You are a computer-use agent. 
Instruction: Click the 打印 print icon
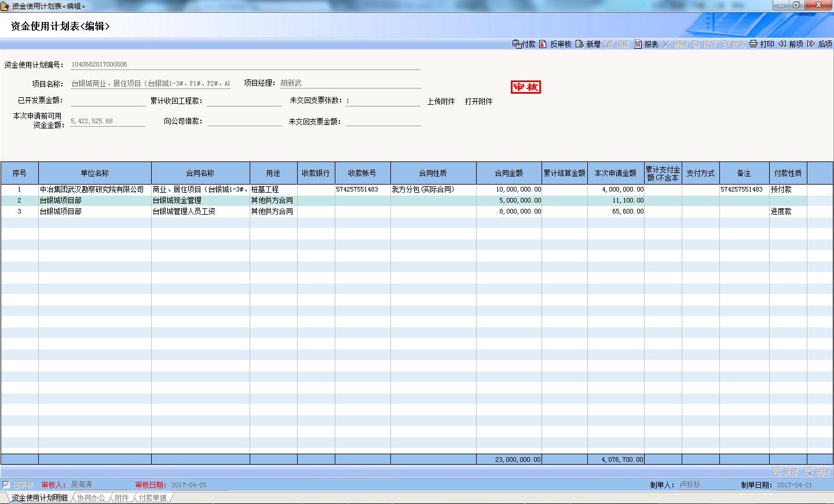click(x=753, y=44)
